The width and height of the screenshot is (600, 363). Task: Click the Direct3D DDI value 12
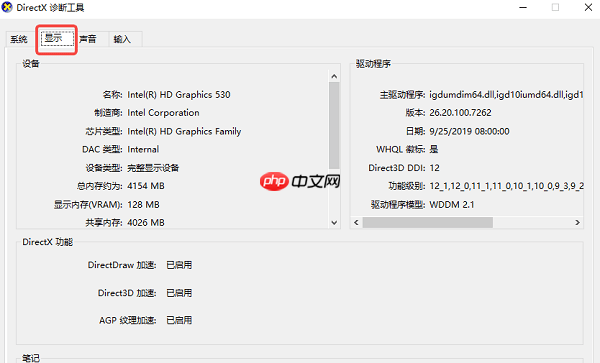click(x=434, y=168)
